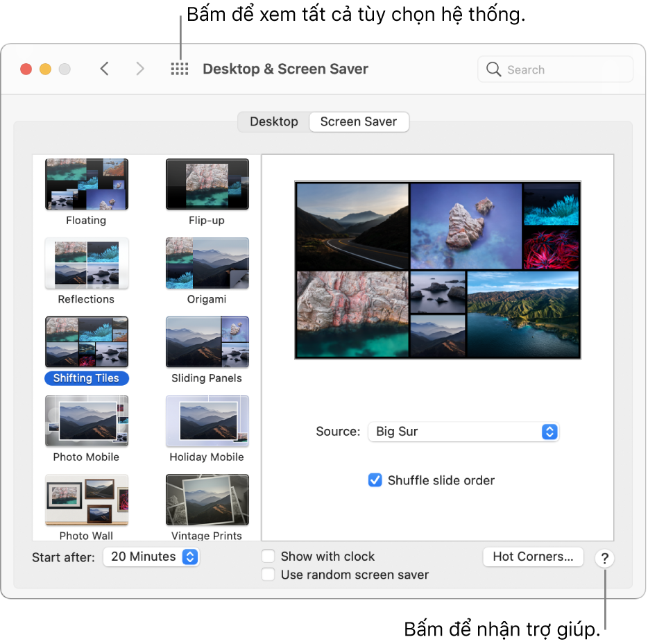This screenshot has height=644, width=648.
Task: Click the Sliding Panels label text
Action: tap(207, 378)
